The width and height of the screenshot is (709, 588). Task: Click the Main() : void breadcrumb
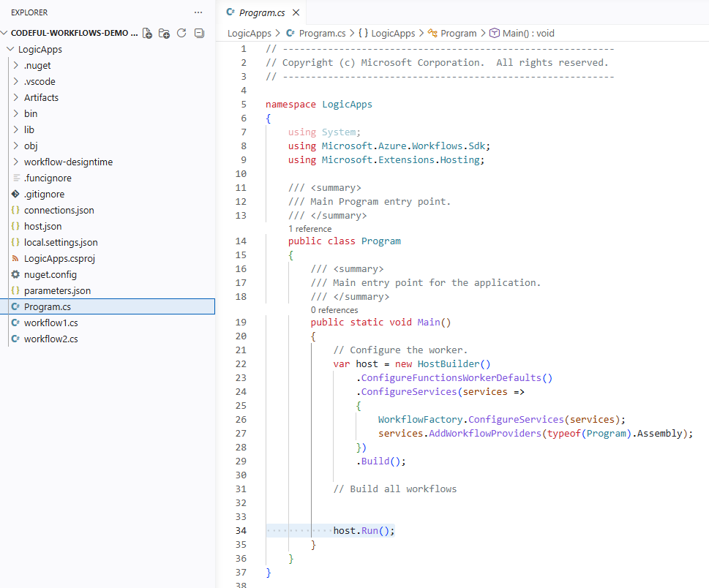[x=522, y=34]
